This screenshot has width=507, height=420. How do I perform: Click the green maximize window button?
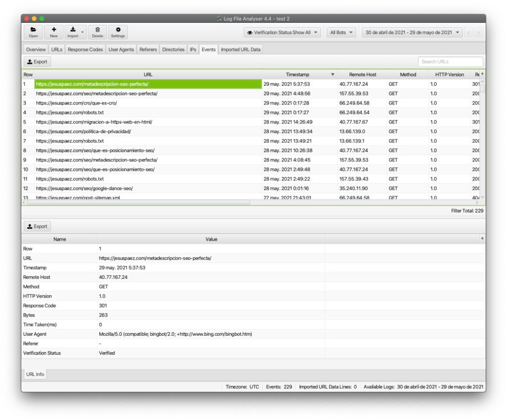(42, 19)
